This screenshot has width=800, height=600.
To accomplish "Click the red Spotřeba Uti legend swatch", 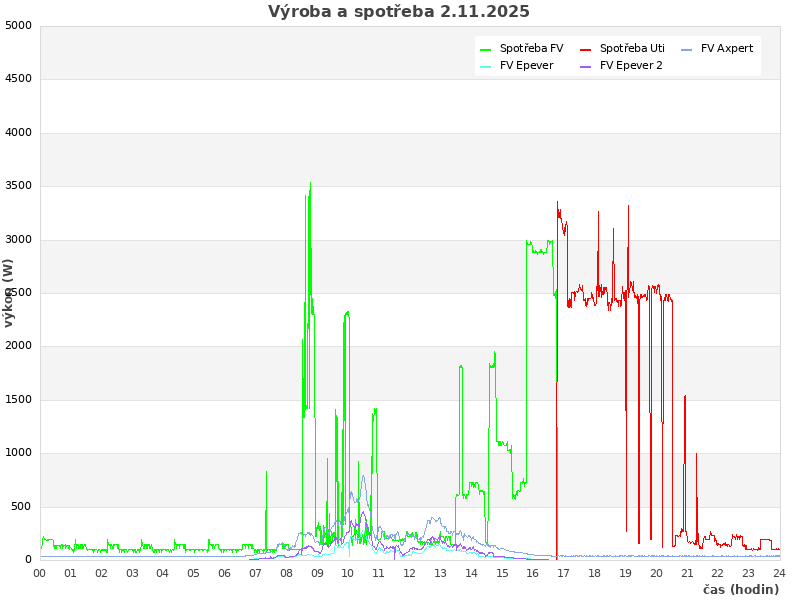I will pyautogui.click(x=586, y=49).
